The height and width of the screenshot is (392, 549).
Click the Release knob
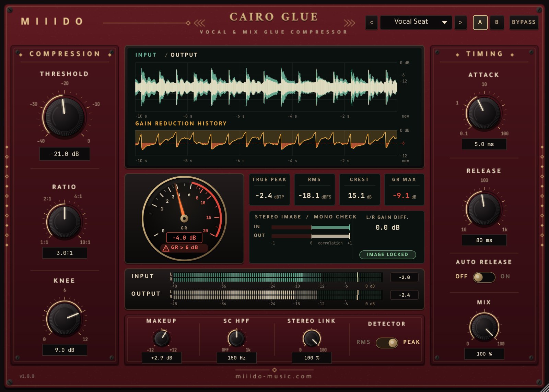tap(484, 209)
